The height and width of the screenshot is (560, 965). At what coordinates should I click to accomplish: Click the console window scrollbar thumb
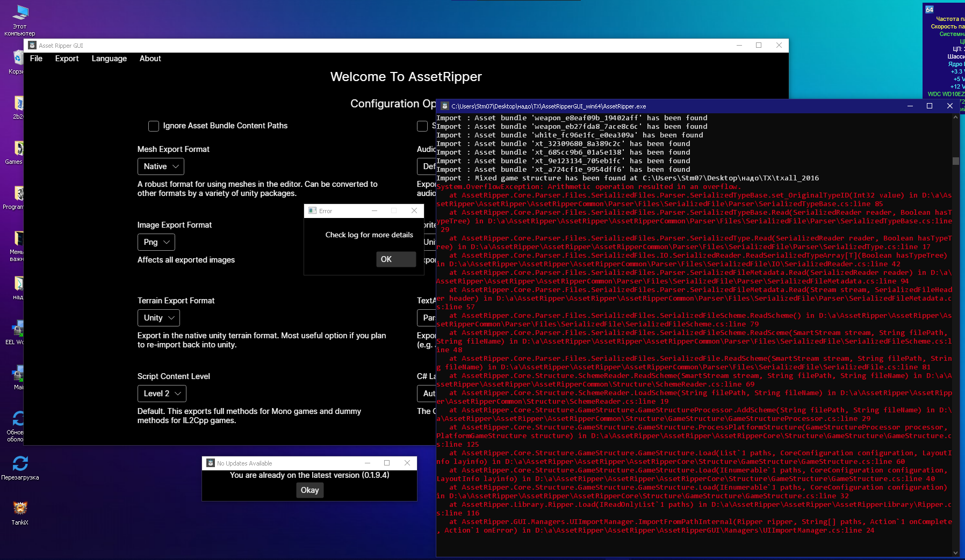(x=955, y=161)
